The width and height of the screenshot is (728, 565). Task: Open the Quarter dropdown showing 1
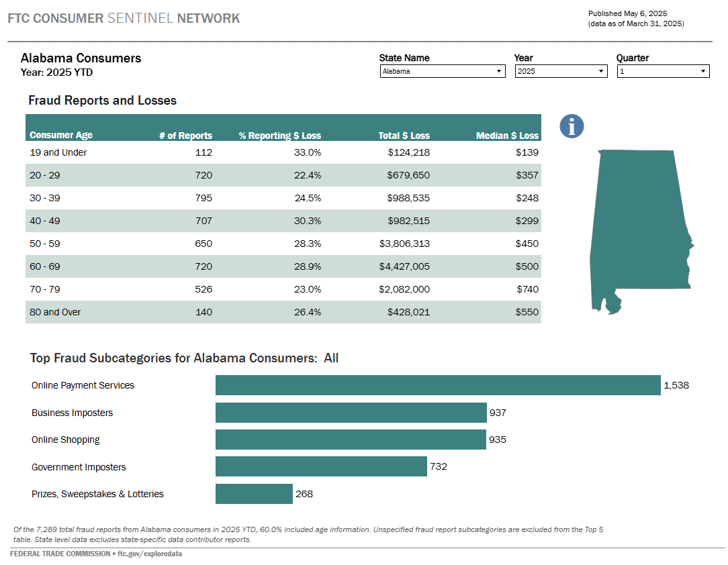663,70
